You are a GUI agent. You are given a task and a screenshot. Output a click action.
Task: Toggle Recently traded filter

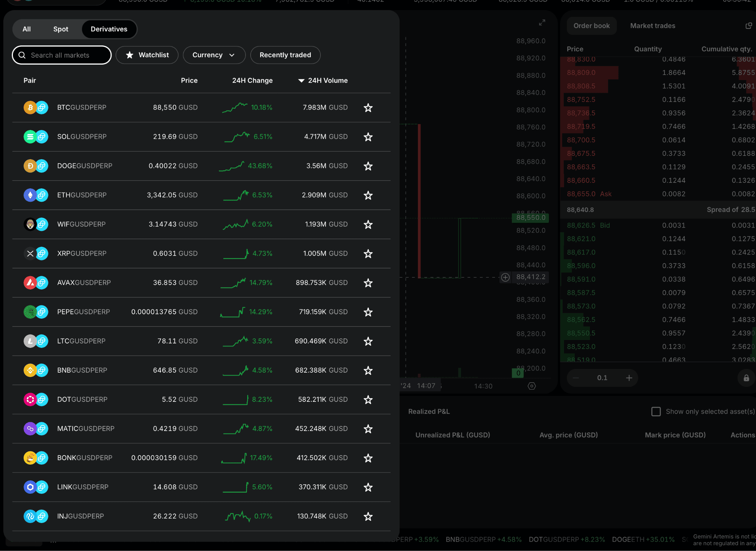click(285, 55)
